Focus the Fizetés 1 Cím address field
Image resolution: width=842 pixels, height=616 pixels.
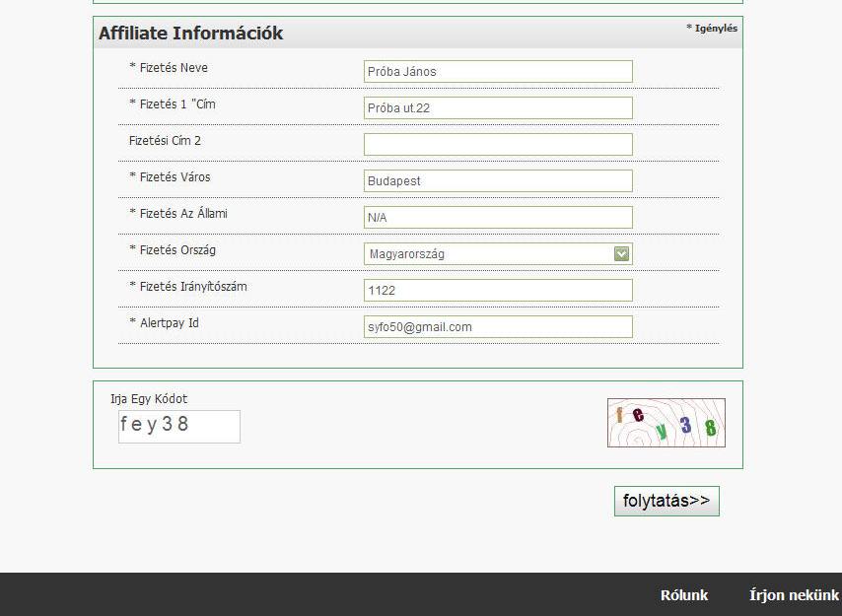[x=498, y=107]
